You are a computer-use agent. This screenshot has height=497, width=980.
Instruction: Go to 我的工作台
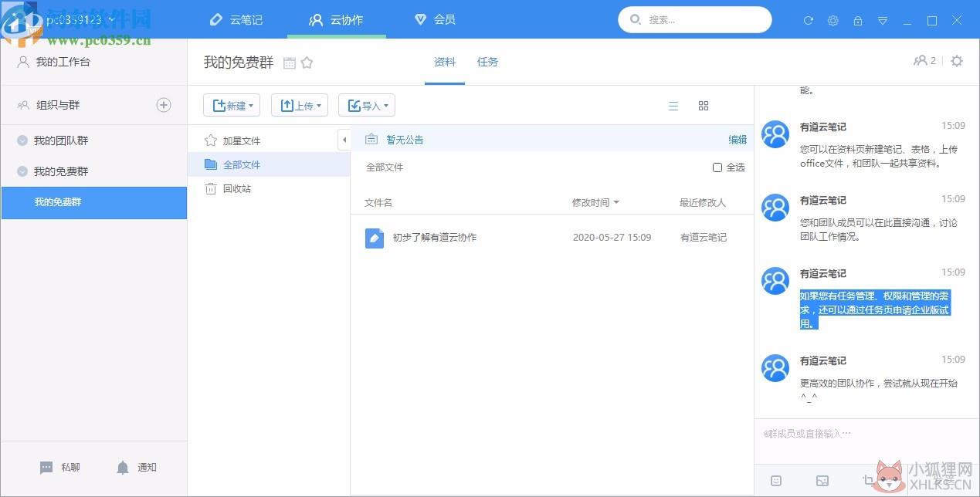[54, 62]
